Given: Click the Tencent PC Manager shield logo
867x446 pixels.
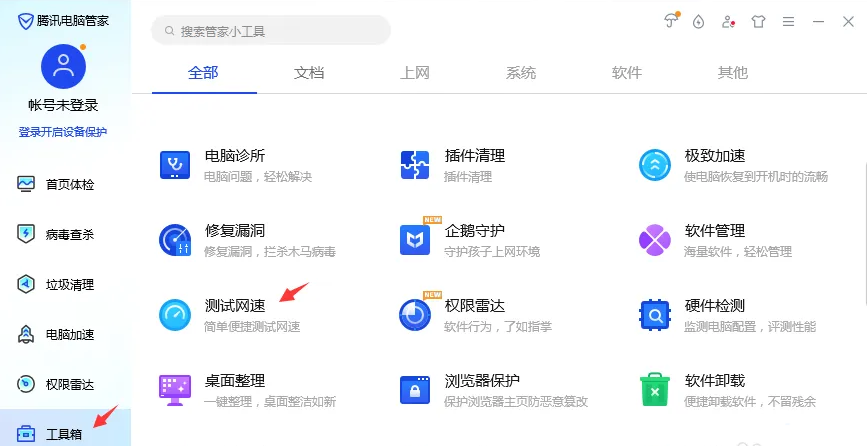Looking at the screenshot, I should [x=25, y=22].
